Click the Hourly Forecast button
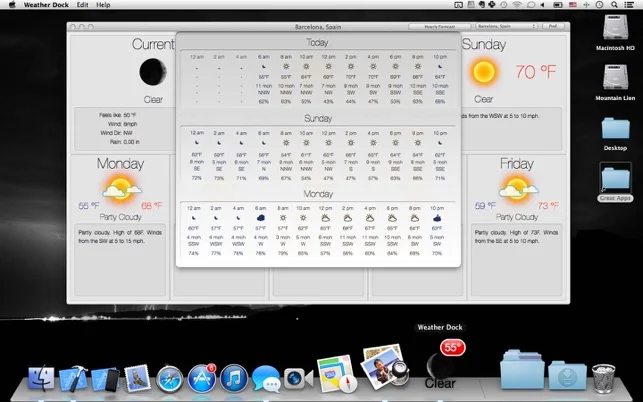This screenshot has width=643, height=402. (x=439, y=26)
